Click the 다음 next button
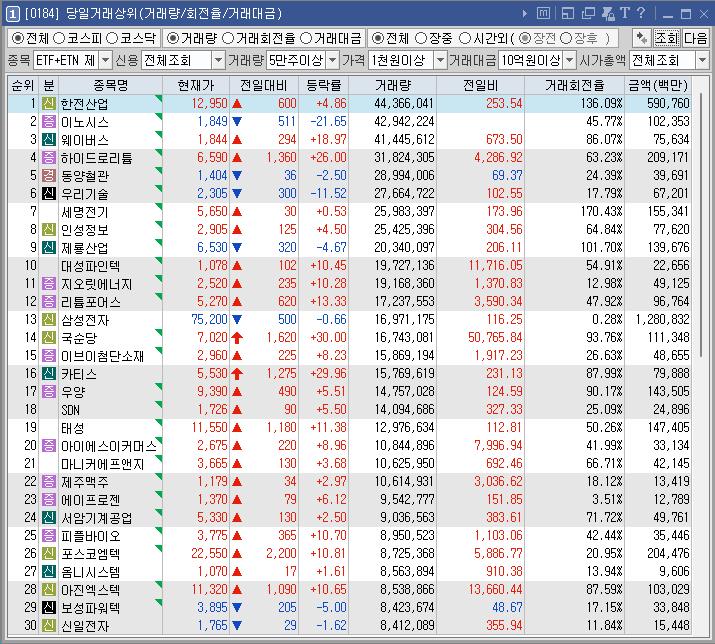715x644 pixels. click(x=695, y=38)
